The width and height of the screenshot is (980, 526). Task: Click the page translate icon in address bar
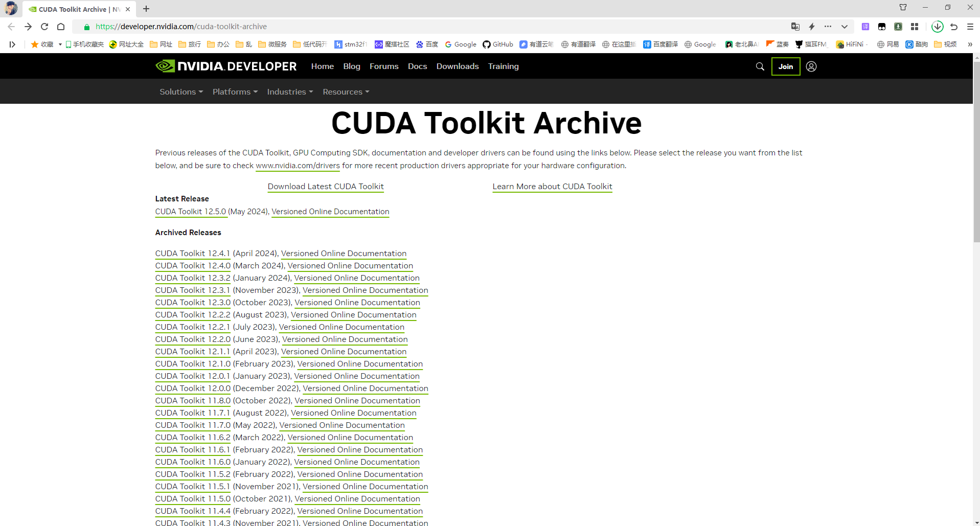click(795, 27)
